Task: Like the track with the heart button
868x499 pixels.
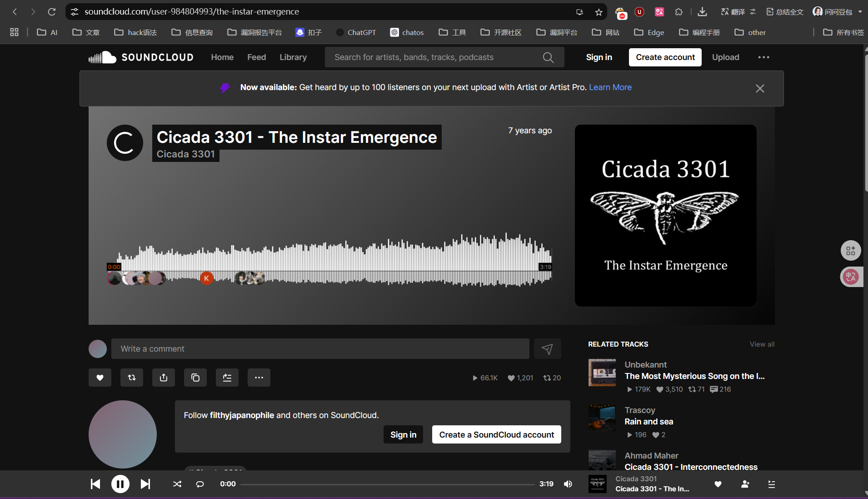Action: [100, 378]
